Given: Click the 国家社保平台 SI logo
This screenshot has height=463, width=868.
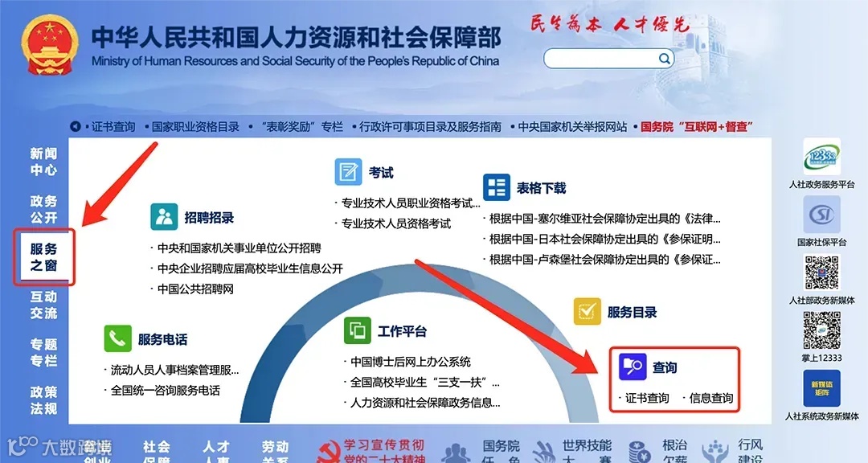Looking at the screenshot, I should (x=821, y=215).
